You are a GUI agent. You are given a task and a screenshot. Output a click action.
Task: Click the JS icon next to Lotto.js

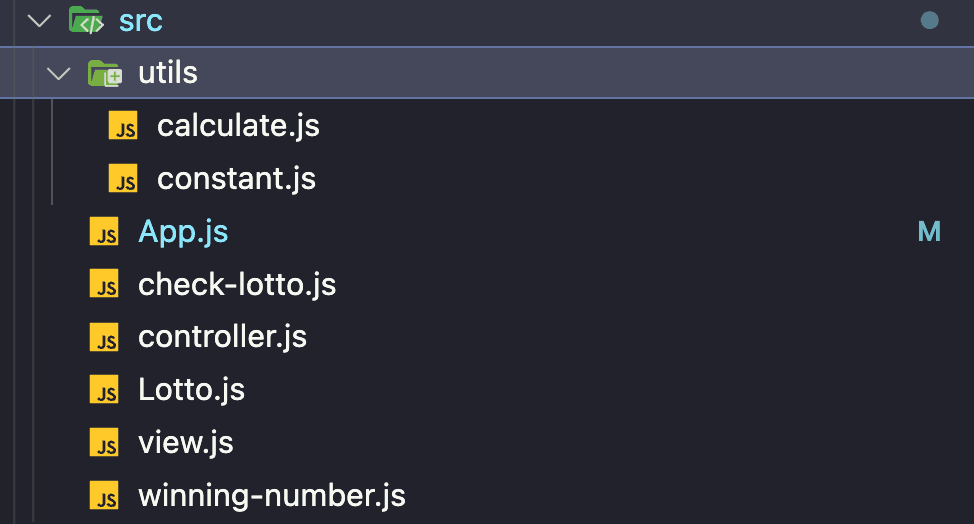104,390
